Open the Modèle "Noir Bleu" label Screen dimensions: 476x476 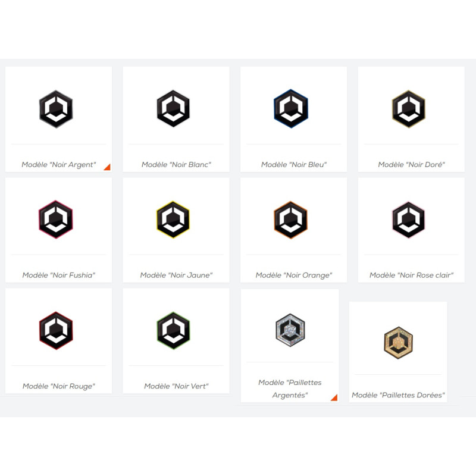click(294, 165)
